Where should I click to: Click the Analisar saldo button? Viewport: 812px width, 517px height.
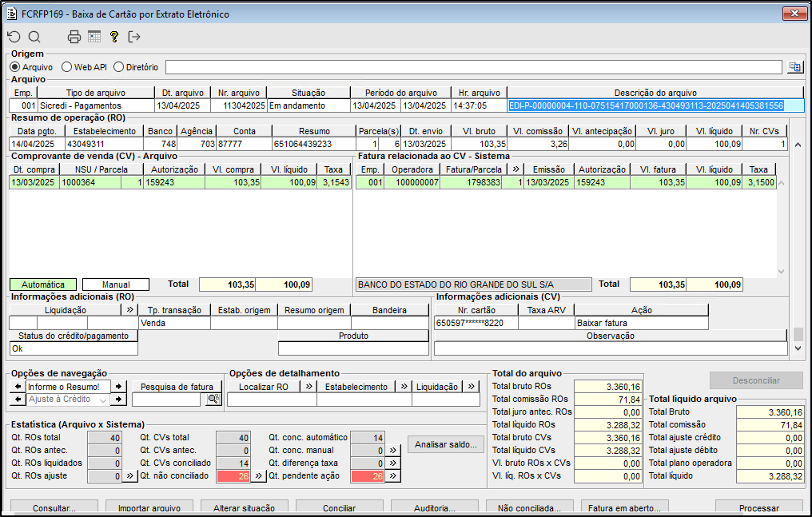pyautogui.click(x=446, y=444)
